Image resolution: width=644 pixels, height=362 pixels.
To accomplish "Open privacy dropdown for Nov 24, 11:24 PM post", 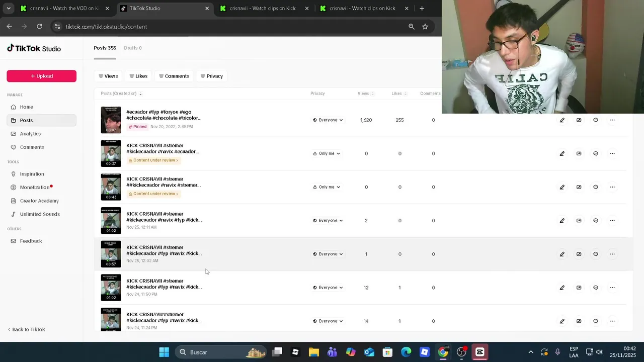I will [328, 321].
